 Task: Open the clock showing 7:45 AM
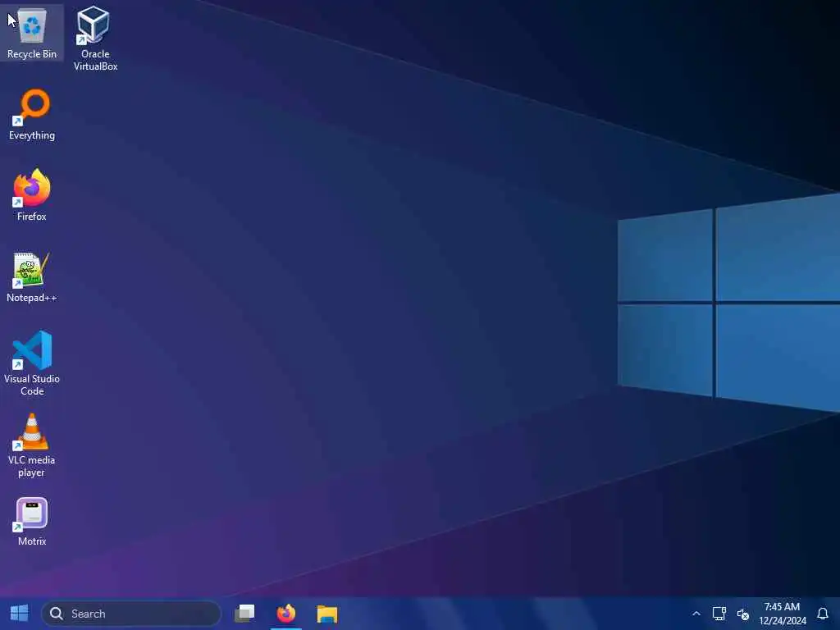pyautogui.click(x=782, y=614)
